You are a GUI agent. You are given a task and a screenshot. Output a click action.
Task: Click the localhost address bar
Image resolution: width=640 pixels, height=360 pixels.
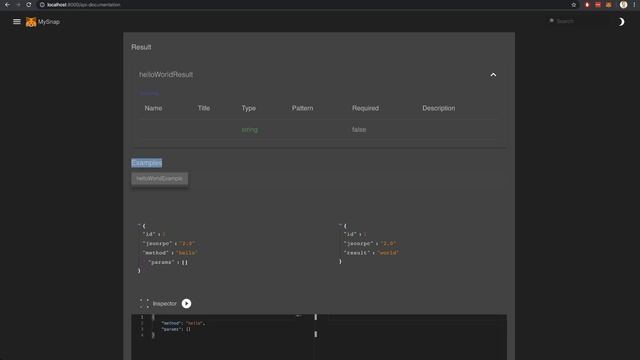(x=302, y=5)
